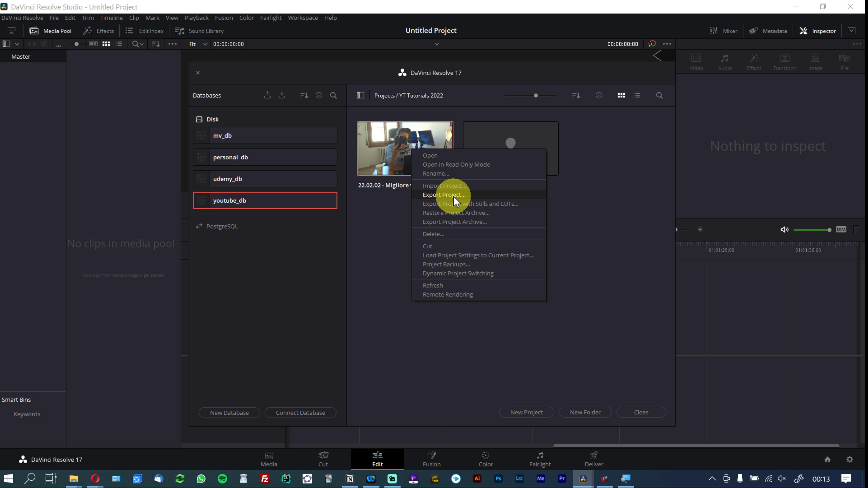Expand bin list view dropdown arrow

17,44
